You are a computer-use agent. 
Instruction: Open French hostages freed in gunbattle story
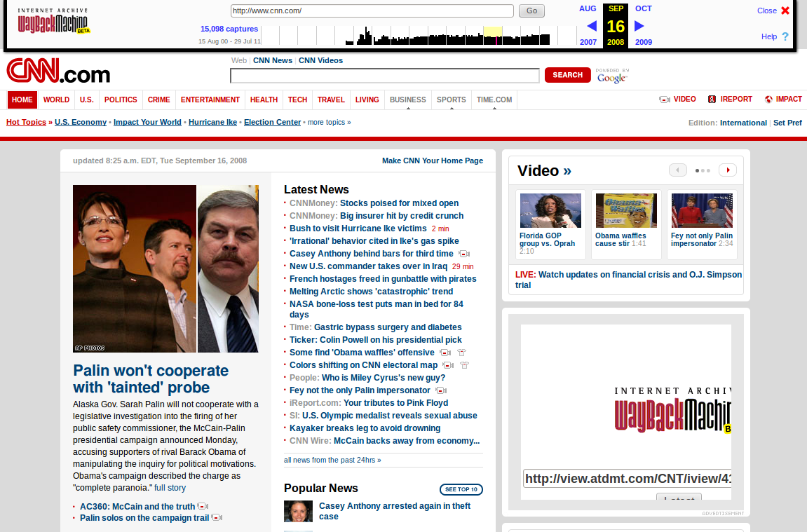[x=383, y=279]
